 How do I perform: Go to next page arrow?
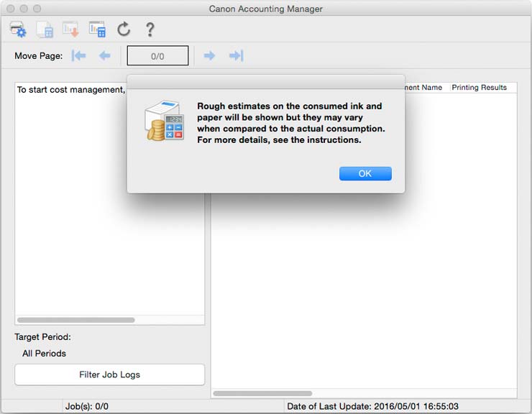coord(209,55)
